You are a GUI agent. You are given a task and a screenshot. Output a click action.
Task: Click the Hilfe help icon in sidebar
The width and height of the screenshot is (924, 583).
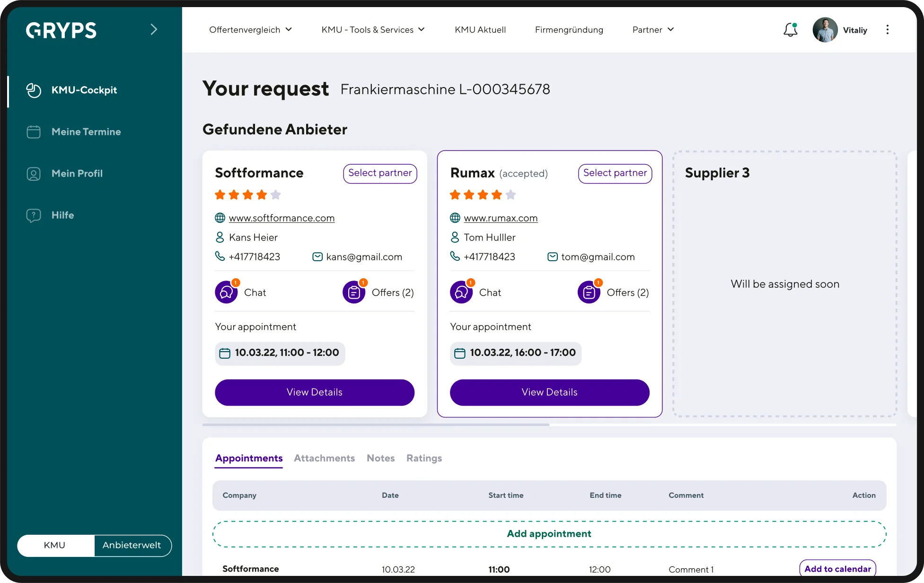click(x=34, y=215)
